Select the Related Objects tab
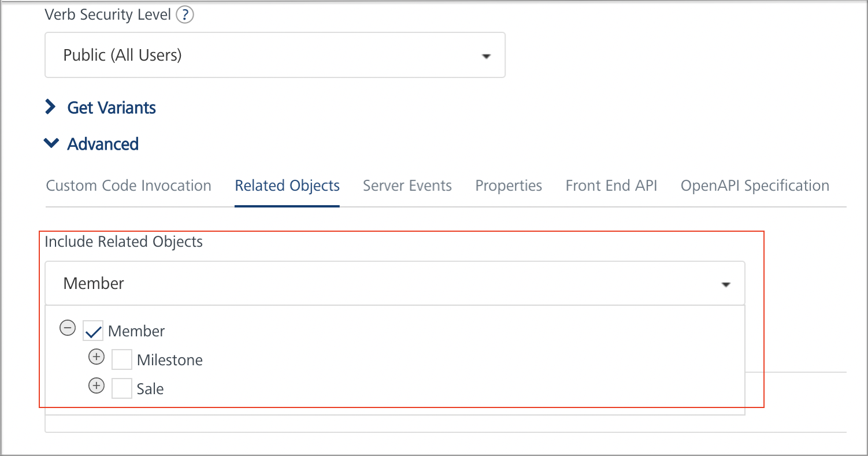Viewport: 868px width, 456px height. click(287, 186)
